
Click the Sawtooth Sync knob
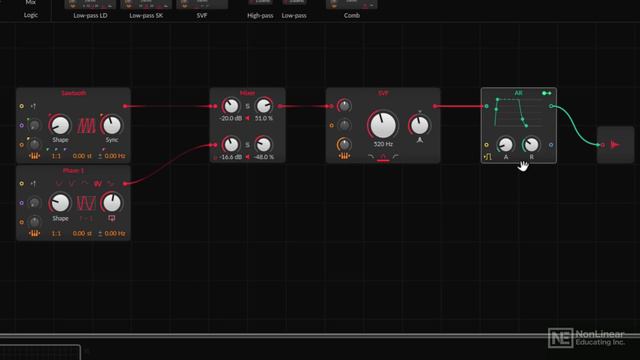pos(112,125)
